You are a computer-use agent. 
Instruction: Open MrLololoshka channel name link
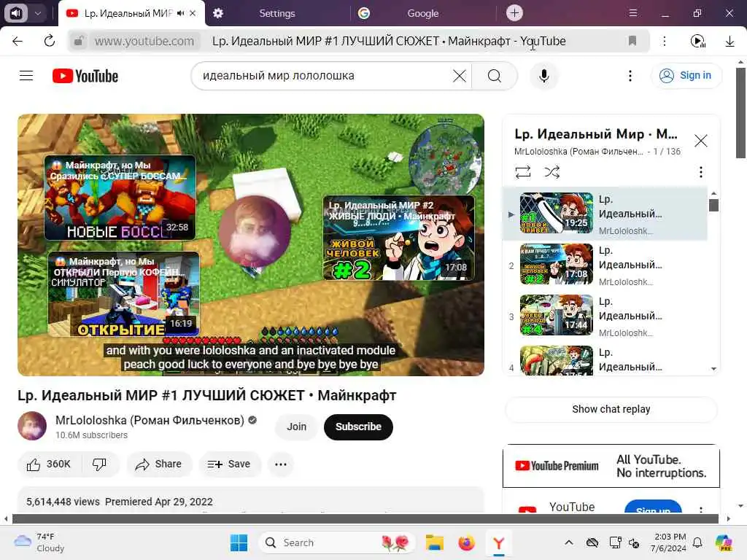click(150, 420)
